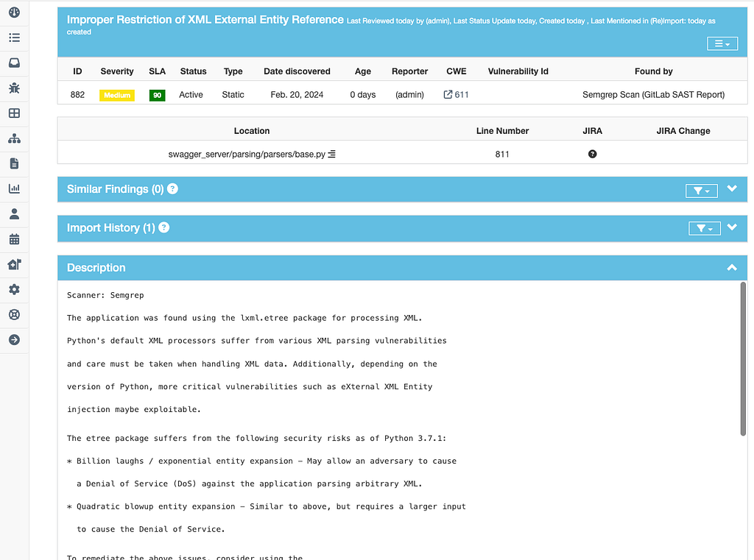
Task: Click the date Feb. 20, 2024
Action: 297,95
